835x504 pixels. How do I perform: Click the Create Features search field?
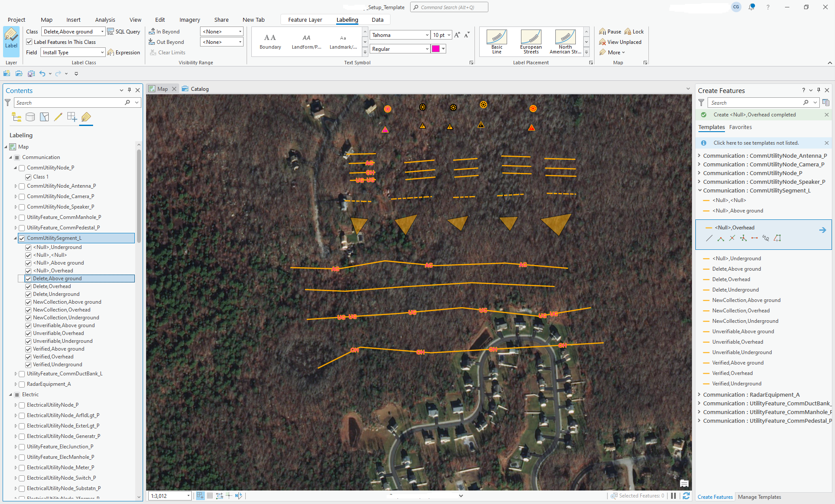point(757,103)
